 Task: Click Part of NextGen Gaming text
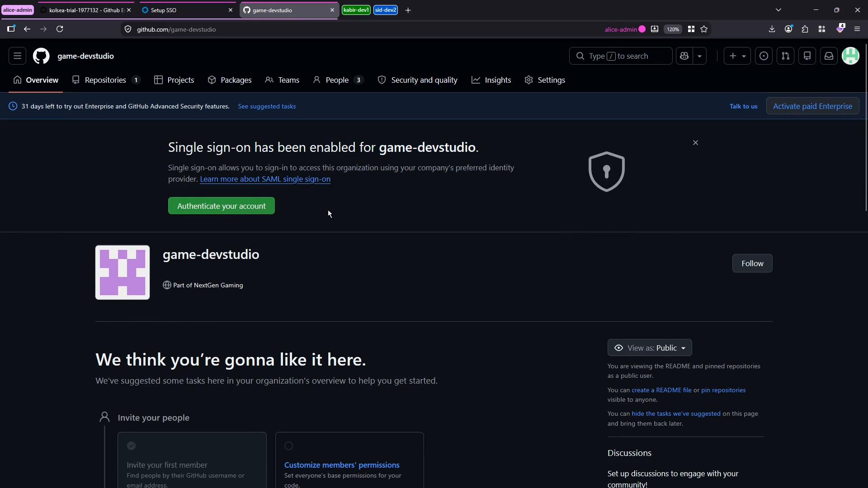[x=208, y=286]
